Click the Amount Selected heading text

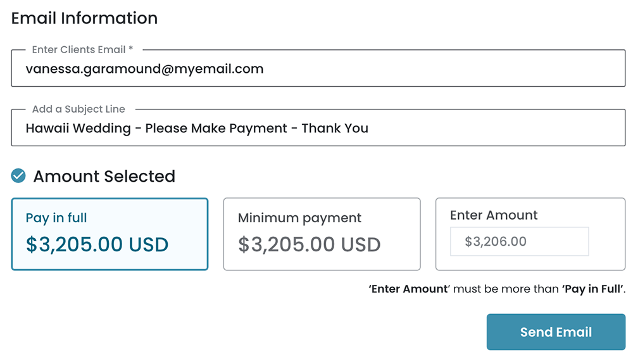[x=104, y=176]
